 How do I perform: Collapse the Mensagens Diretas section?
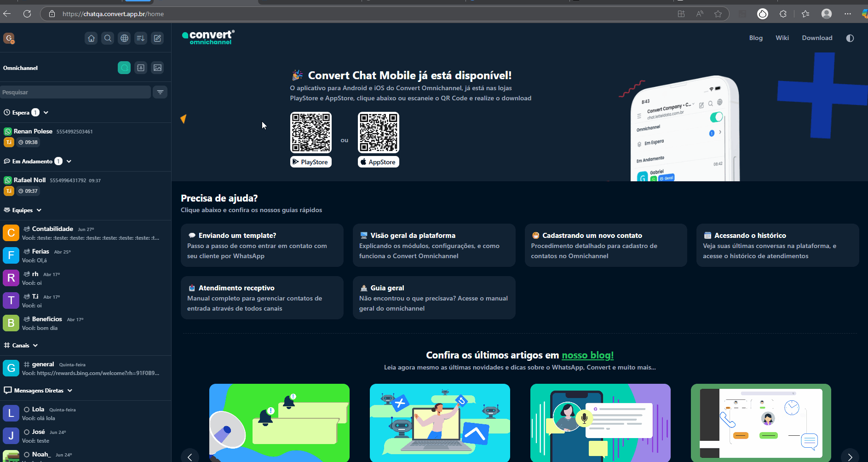tap(70, 391)
